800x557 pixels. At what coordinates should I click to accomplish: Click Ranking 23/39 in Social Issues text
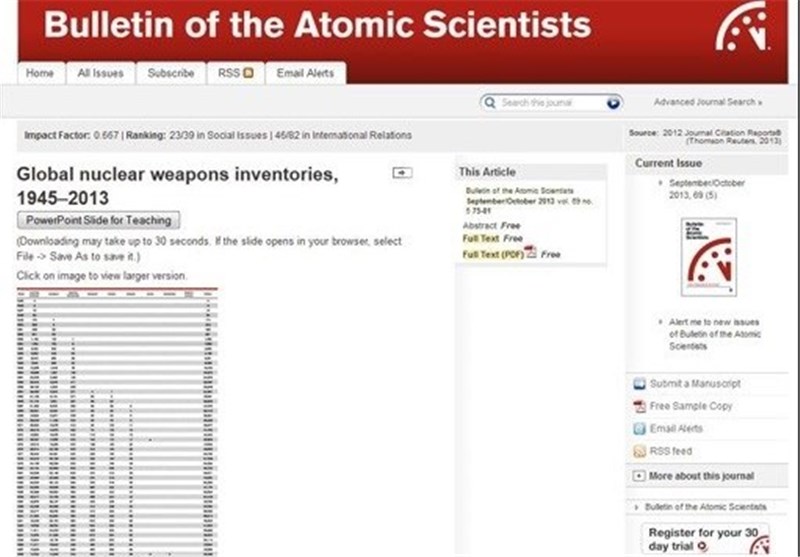click(x=196, y=135)
